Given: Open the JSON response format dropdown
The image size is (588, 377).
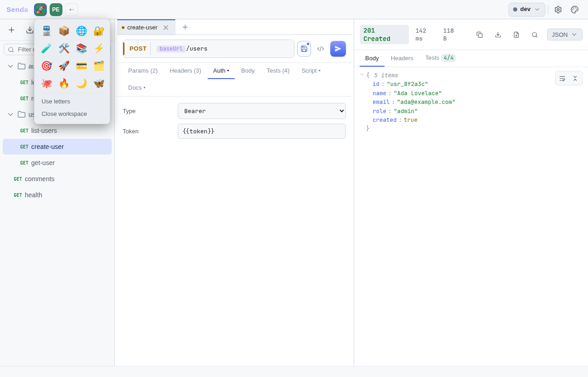Looking at the screenshot, I should [565, 34].
